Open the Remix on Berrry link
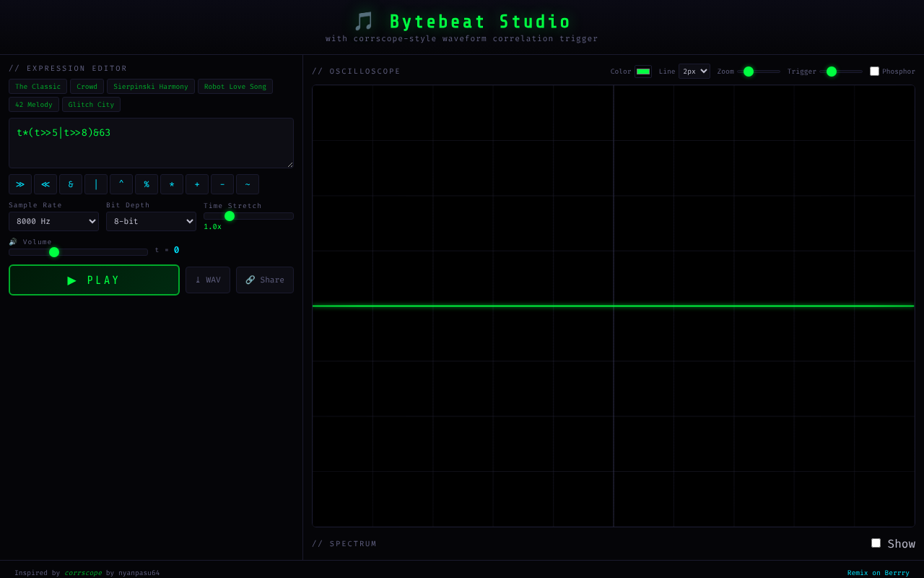 point(879,573)
